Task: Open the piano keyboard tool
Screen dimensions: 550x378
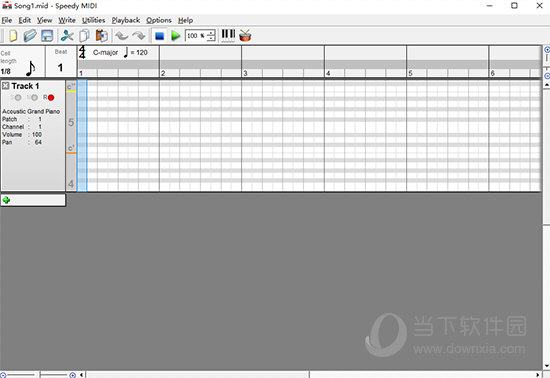Action: pos(228,35)
